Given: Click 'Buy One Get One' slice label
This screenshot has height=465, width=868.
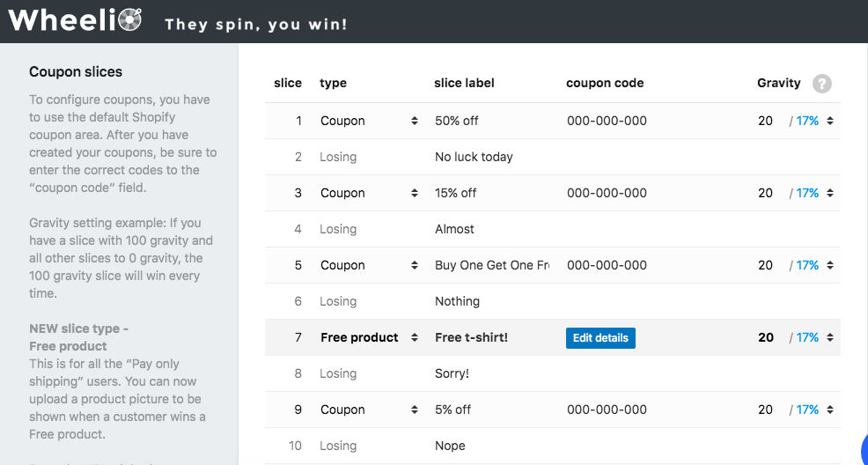Looking at the screenshot, I should [491, 265].
